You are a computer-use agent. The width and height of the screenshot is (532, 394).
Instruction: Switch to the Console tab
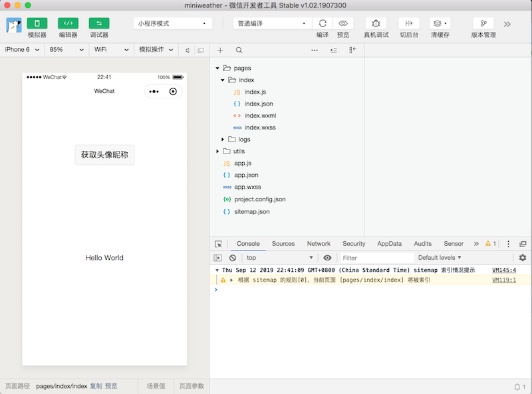pyautogui.click(x=248, y=243)
